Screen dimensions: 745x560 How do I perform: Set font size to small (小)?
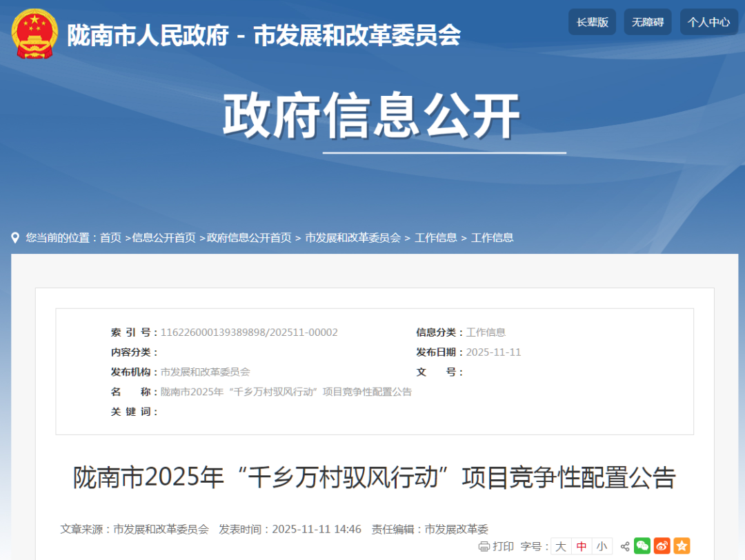[602, 546]
